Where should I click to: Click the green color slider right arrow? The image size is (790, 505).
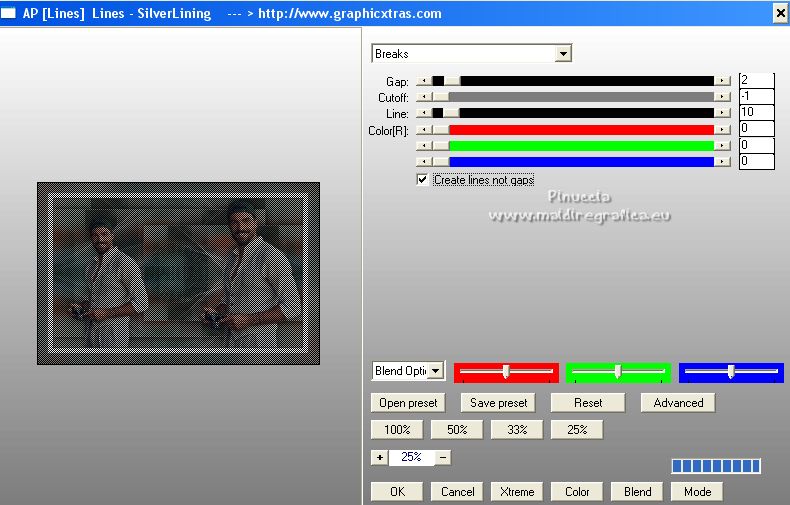722,146
